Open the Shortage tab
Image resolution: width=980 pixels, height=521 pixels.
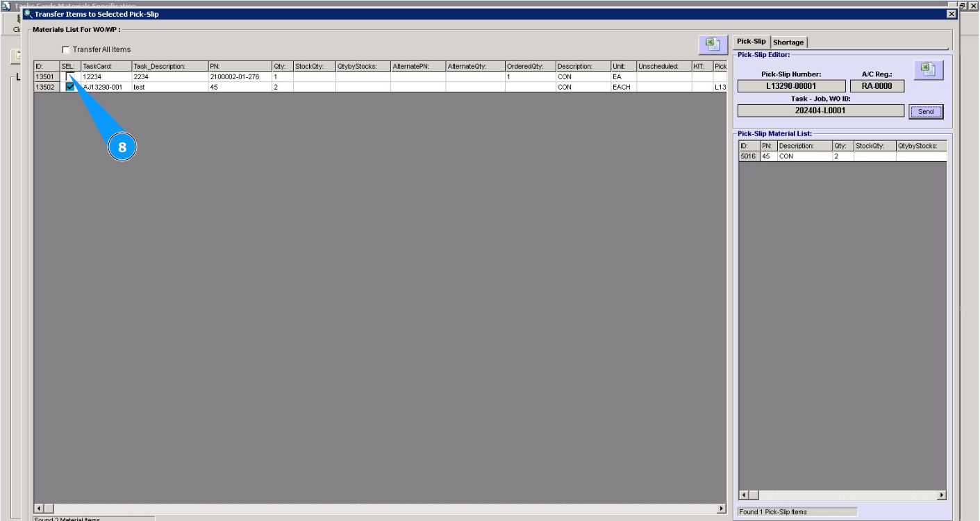click(x=788, y=42)
